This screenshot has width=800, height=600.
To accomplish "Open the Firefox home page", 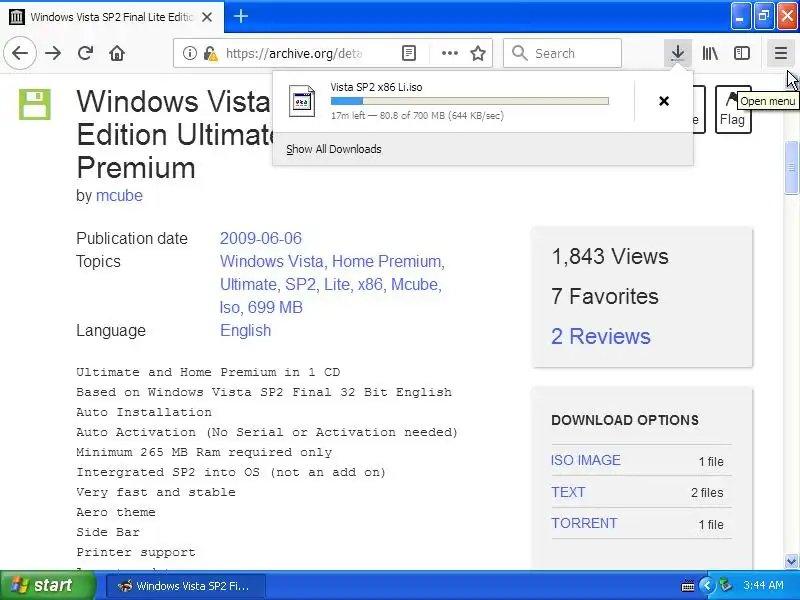I will pos(117,53).
